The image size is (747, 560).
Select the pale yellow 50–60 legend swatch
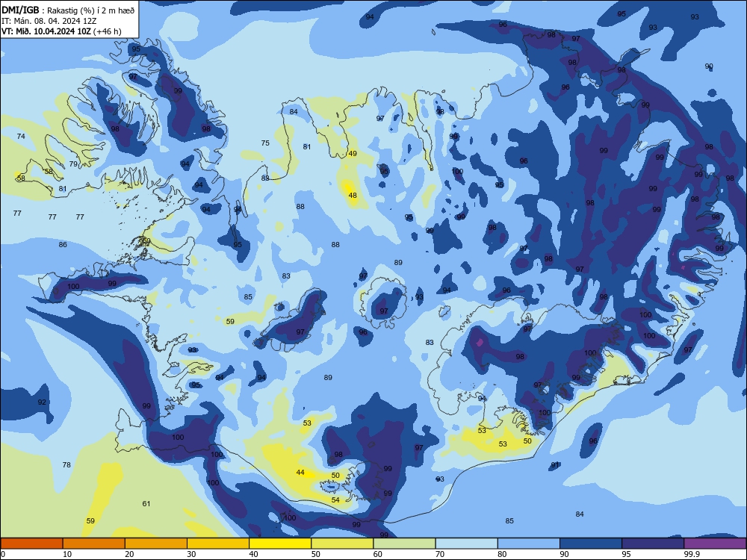pos(342,544)
